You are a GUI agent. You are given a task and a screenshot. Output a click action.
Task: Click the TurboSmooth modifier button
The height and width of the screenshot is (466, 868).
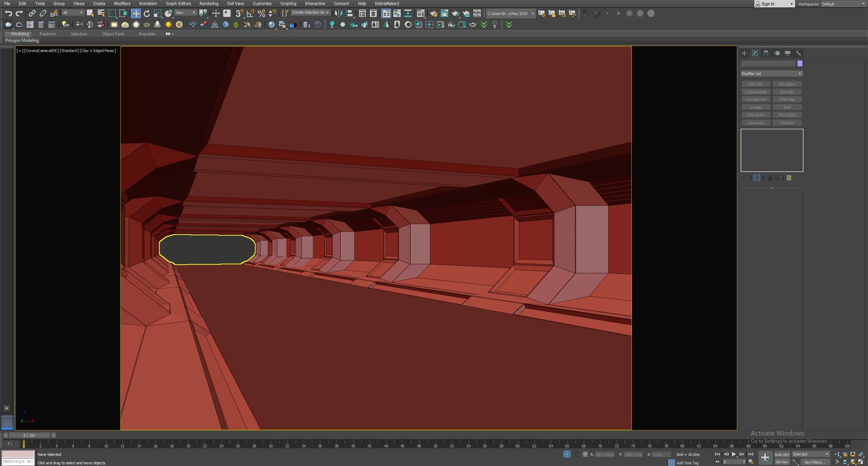click(x=755, y=92)
